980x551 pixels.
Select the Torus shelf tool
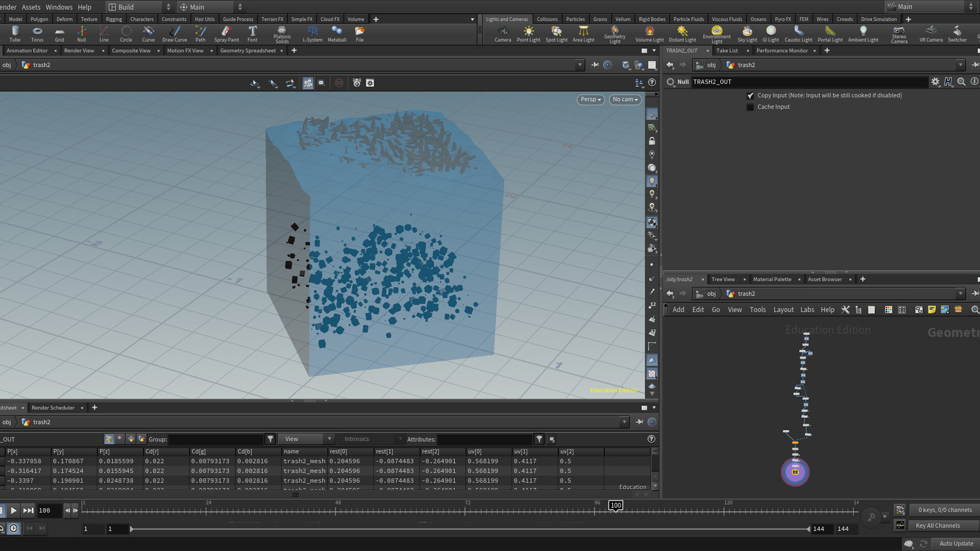click(37, 34)
